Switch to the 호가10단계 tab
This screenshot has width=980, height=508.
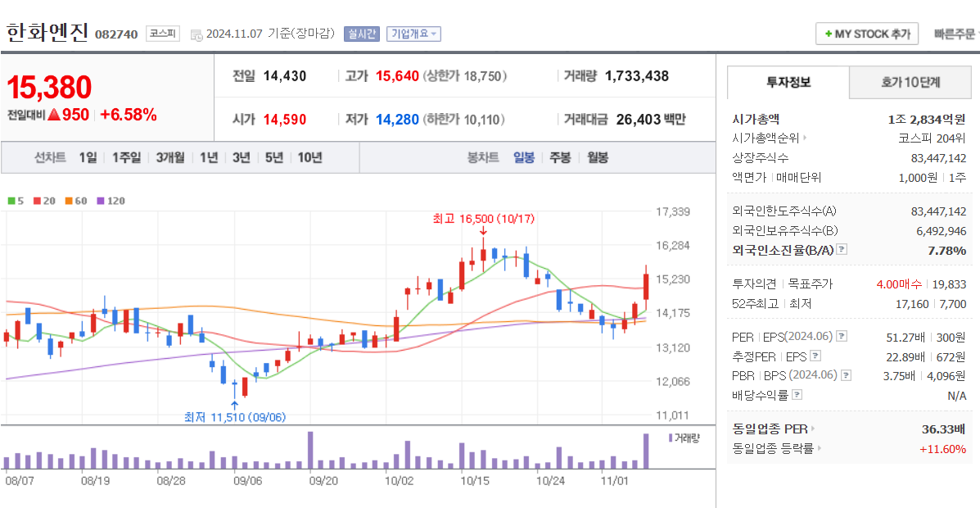tap(910, 82)
